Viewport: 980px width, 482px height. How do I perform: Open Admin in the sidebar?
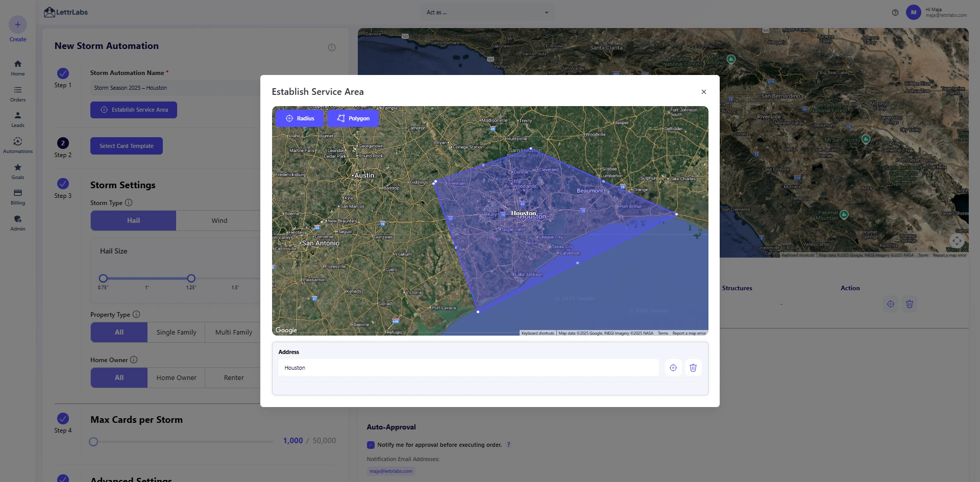(x=18, y=223)
